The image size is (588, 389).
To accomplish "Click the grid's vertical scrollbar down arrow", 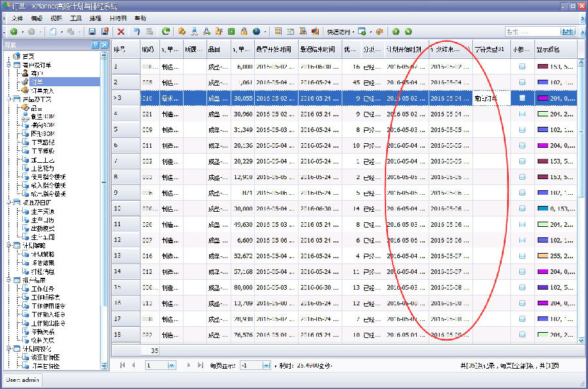I will tap(581, 340).
